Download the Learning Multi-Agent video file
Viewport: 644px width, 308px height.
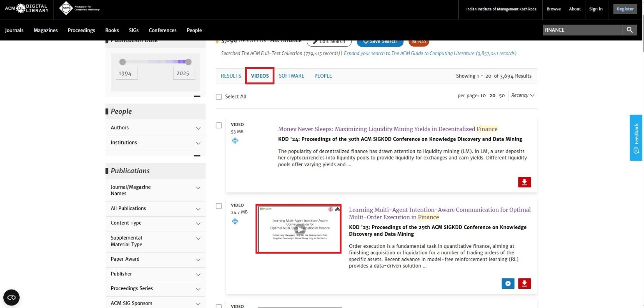click(x=524, y=284)
